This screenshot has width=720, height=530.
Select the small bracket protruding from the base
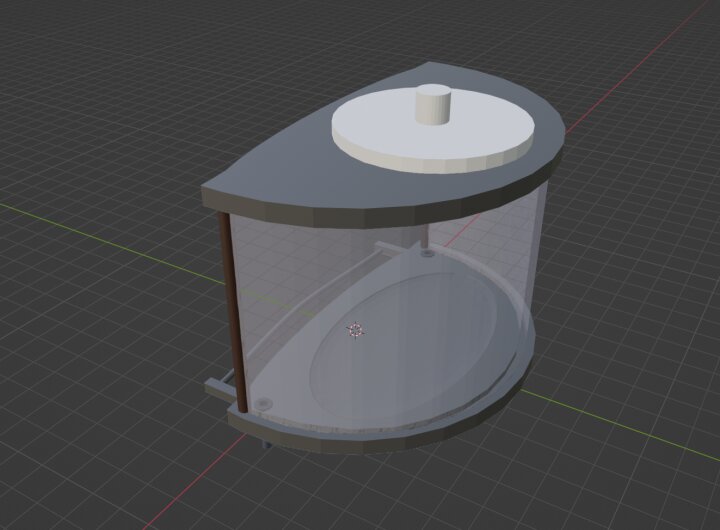point(218,386)
